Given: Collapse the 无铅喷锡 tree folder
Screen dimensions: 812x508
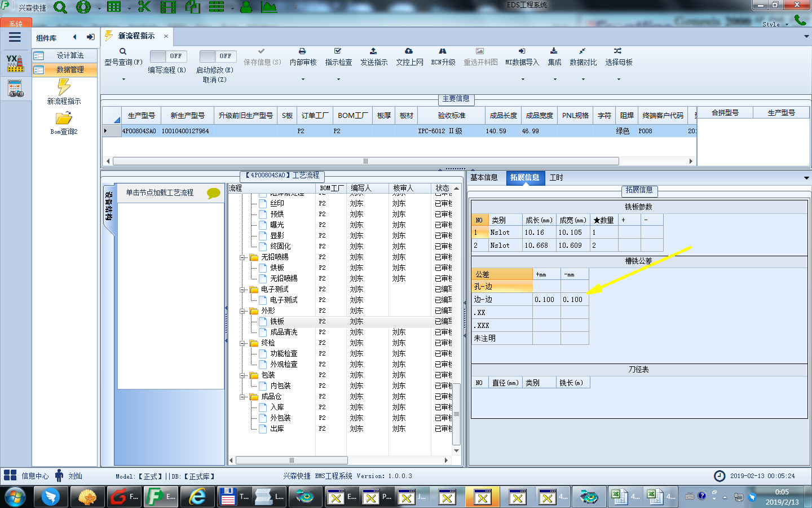Looking at the screenshot, I should point(242,257).
